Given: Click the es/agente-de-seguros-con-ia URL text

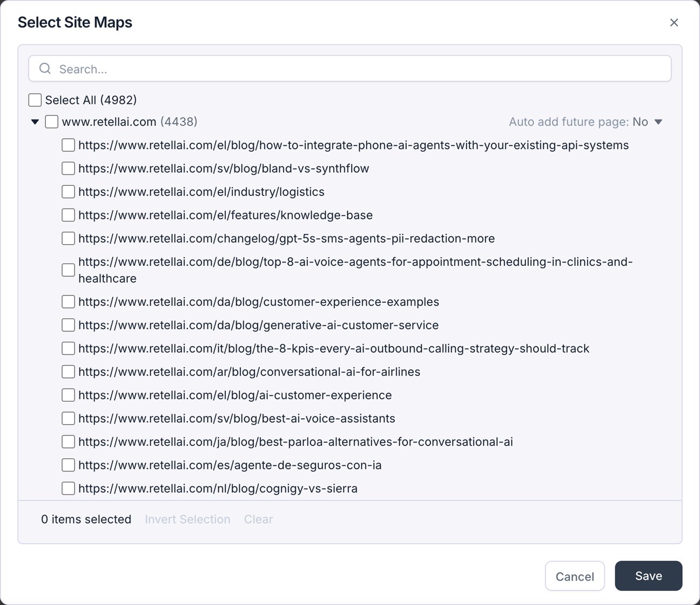Looking at the screenshot, I should tap(230, 465).
